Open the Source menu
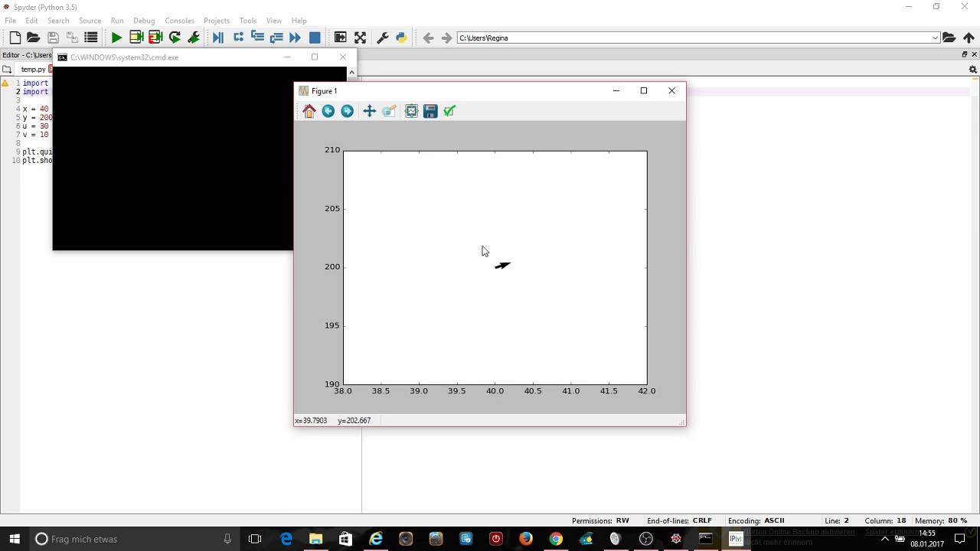 click(90, 21)
